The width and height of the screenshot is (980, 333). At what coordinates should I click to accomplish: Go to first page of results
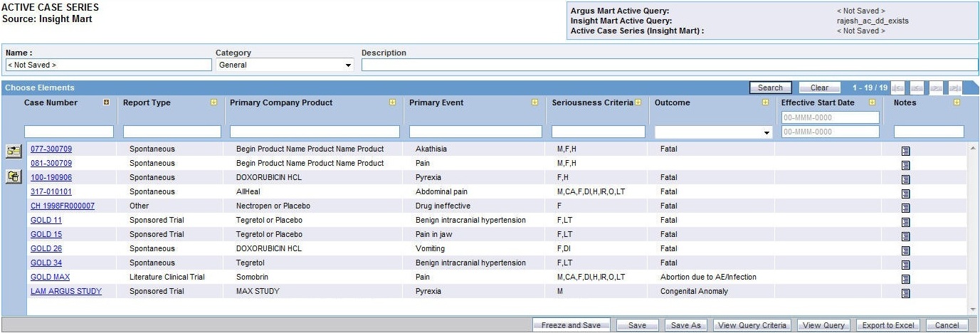[899, 88]
